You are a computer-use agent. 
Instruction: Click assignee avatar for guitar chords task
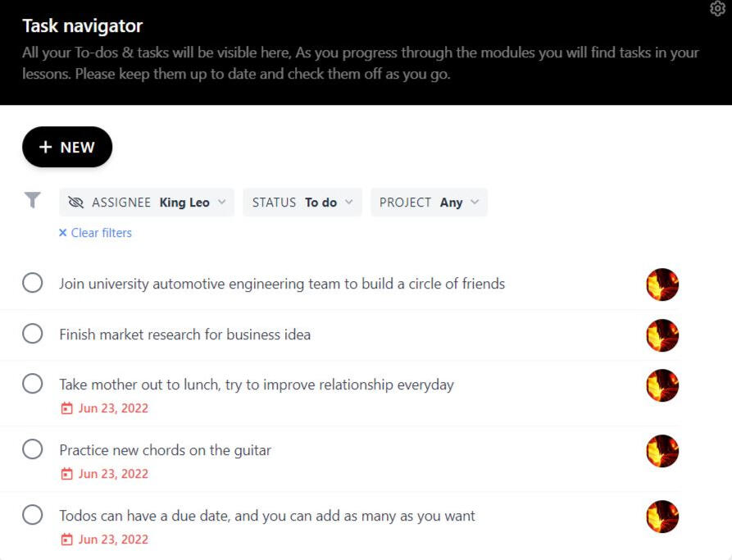click(662, 451)
